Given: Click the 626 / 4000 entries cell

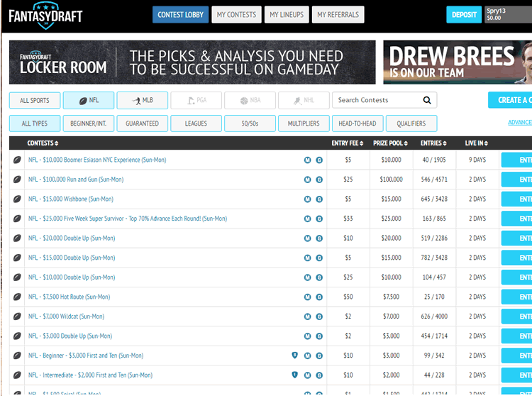Looking at the screenshot, I should click(x=434, y=317).
